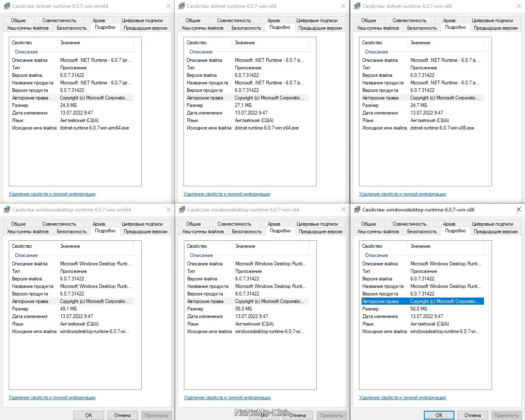Viewport: 525px width, 420px height.
Task: Click remove properties link in windowsdesktop win-arm64 window
Action: 52,397
